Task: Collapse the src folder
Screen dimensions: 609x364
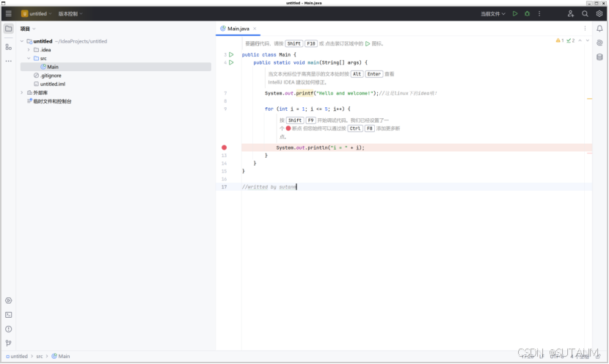Action: click(x=29, y=58)
